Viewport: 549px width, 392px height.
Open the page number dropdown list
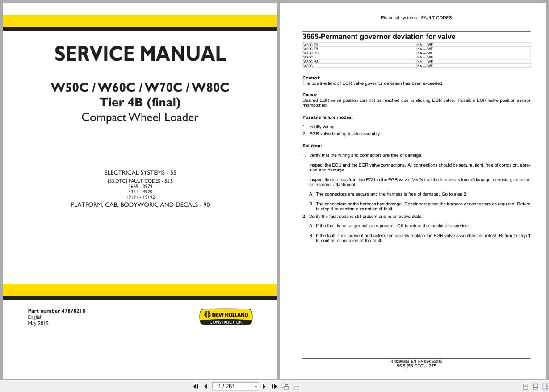(256, 386)
